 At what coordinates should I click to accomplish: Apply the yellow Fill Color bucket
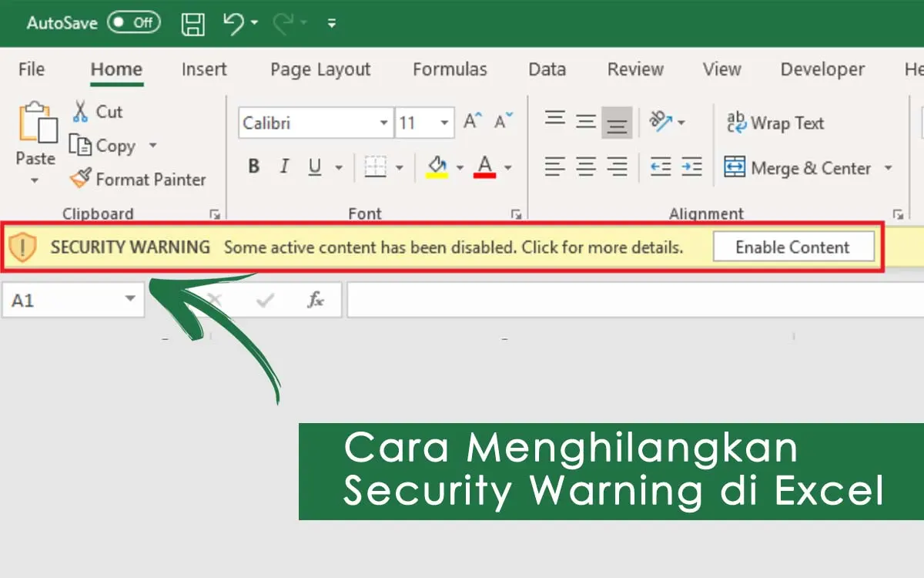(x=437, y=166)
